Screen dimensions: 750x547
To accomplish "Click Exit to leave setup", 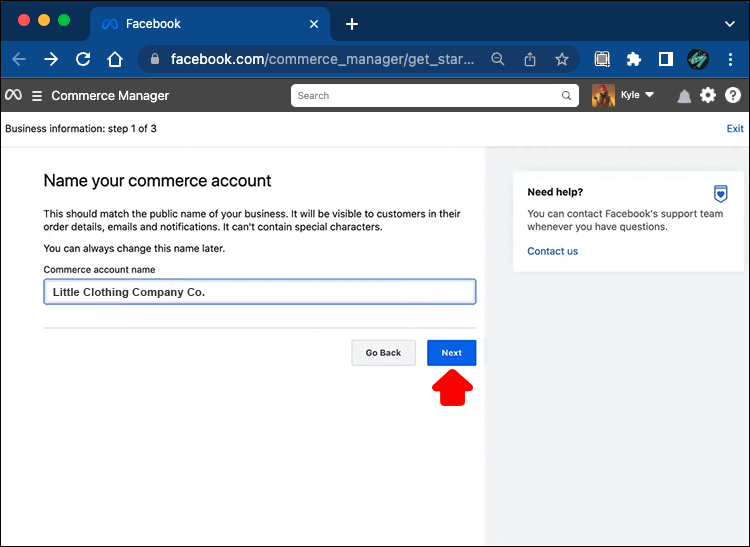I will coord(735,128).
